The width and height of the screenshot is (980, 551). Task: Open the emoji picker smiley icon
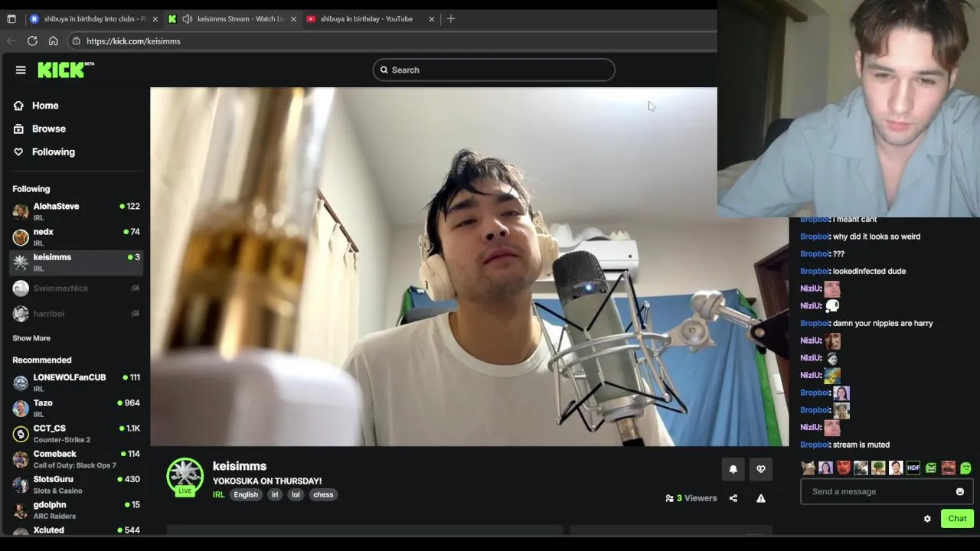point(960,491)
